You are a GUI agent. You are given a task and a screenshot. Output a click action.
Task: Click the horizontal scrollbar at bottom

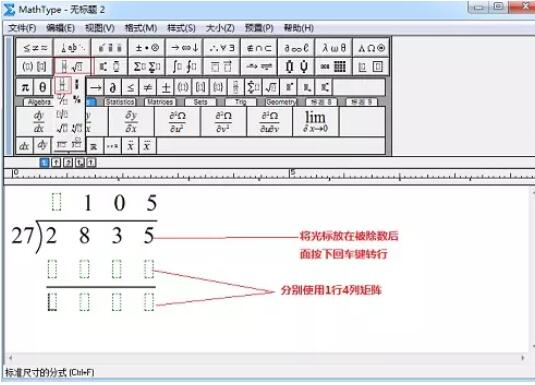(x=266, y=358)
